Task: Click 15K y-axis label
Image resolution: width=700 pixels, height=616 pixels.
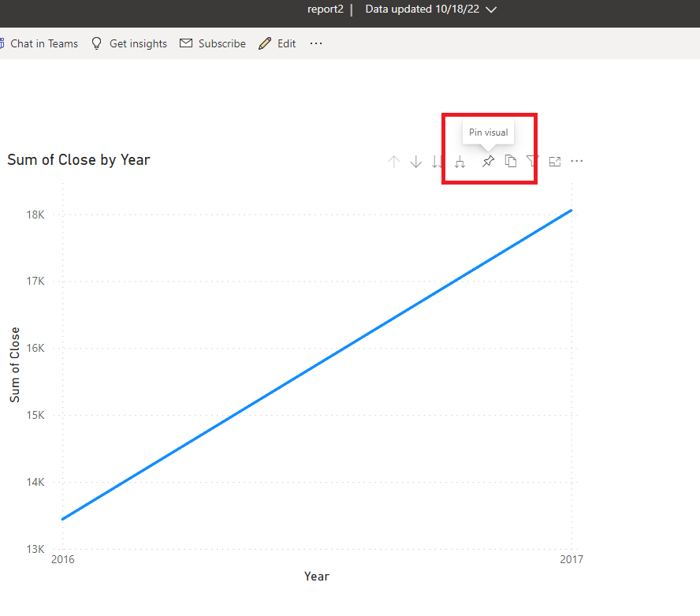Action: coord(35,416)
